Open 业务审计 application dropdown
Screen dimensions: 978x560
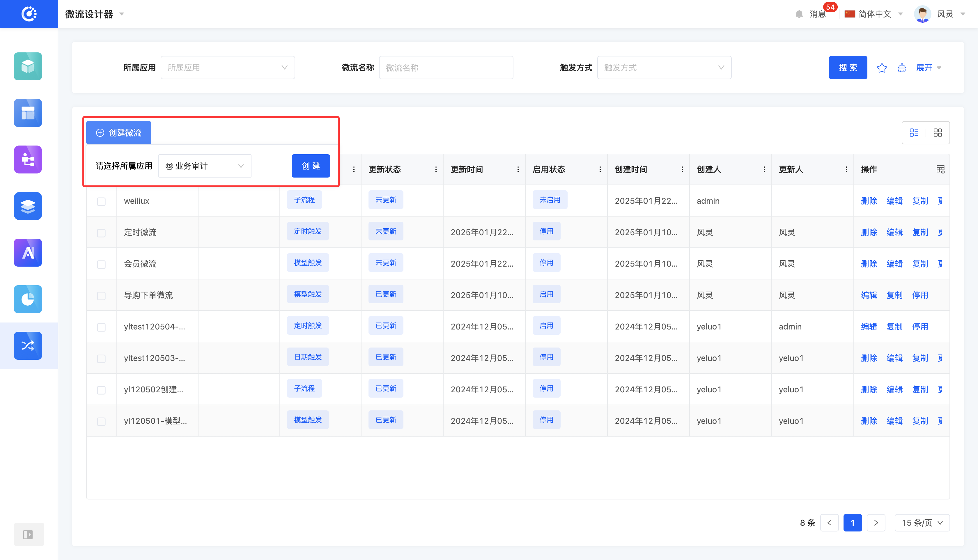coord(205,166)
